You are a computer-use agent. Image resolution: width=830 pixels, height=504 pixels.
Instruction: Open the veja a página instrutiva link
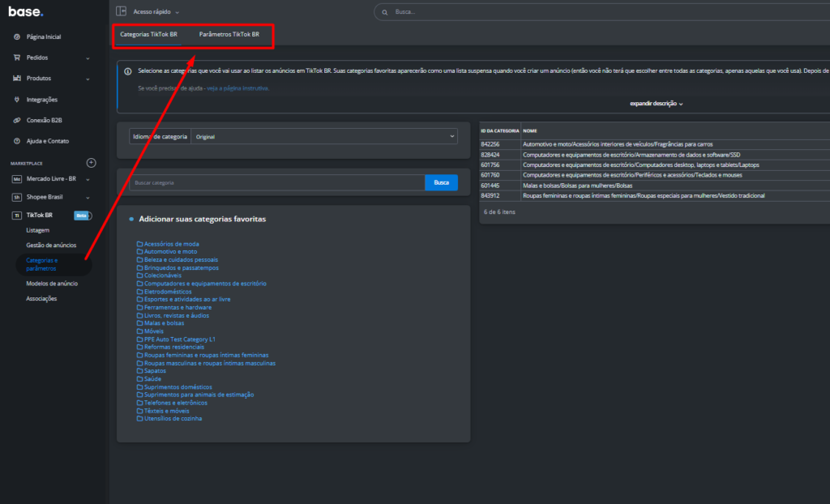(x=237, y=88)
